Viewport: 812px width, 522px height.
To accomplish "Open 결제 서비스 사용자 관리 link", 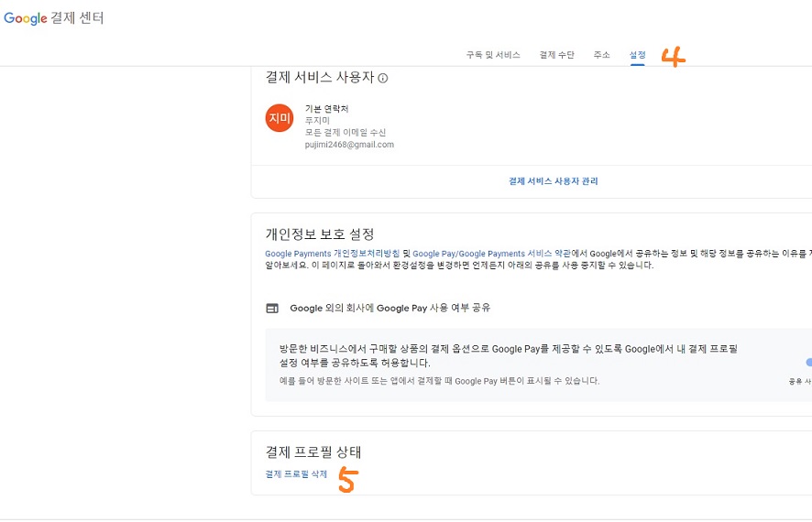I will coord(553,181).
